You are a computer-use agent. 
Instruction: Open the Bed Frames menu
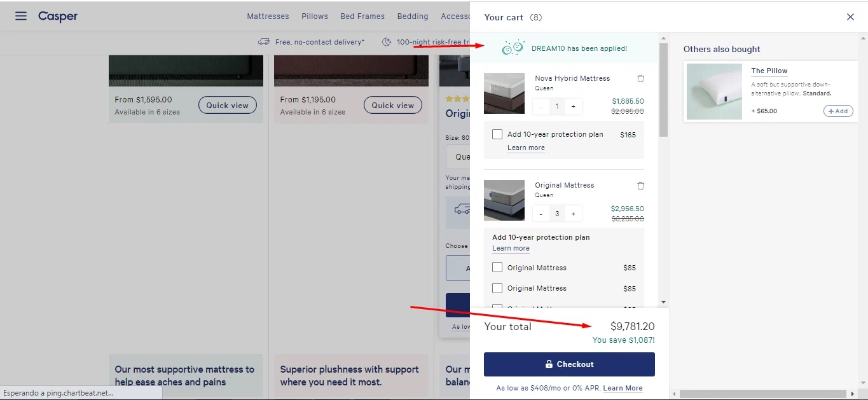click(x=362, y=17)
